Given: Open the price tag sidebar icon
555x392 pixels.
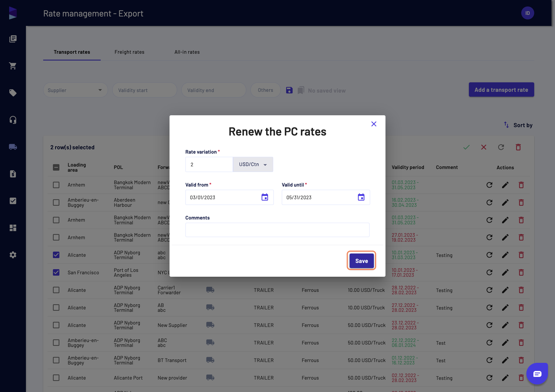Looking at the screenshot, I should 13,93.
